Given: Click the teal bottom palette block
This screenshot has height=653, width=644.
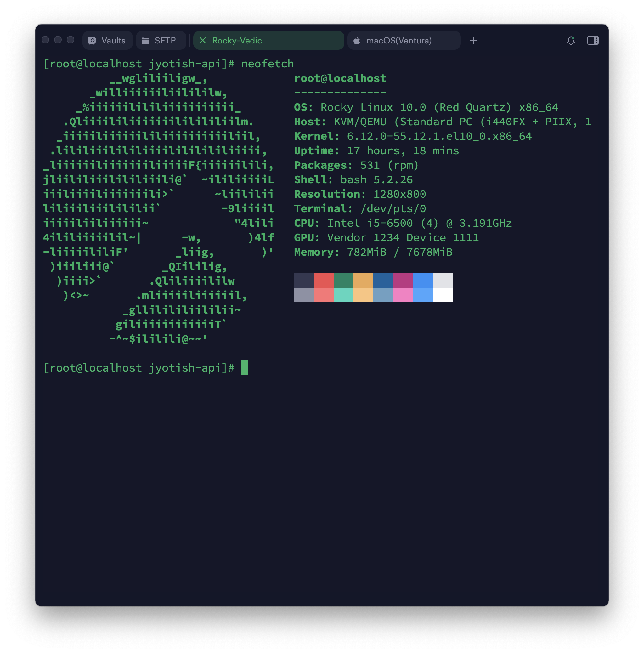Looking at the screenshot, I should [x=344, y=295].
